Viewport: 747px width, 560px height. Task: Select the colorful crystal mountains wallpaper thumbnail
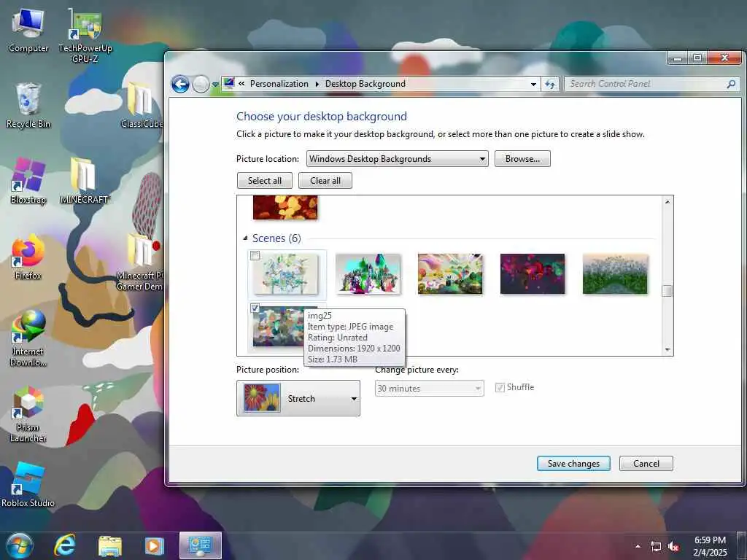click(368, 274)
